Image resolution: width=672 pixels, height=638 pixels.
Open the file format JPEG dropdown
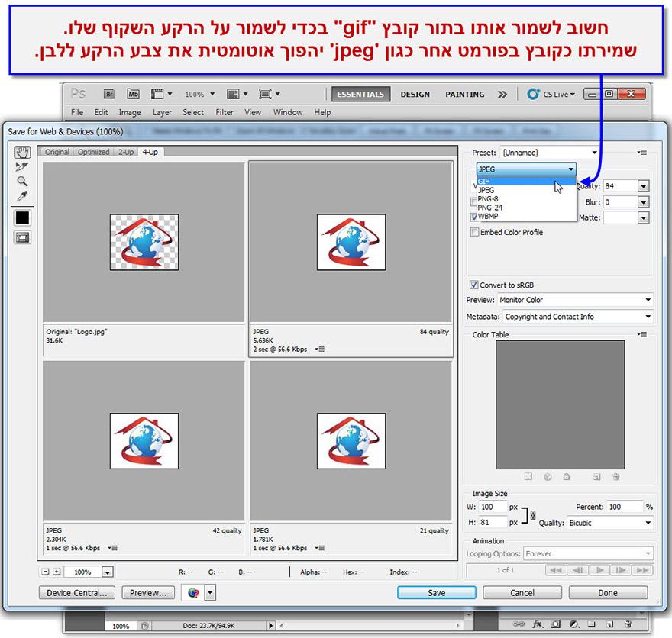(x=526, y=169)
